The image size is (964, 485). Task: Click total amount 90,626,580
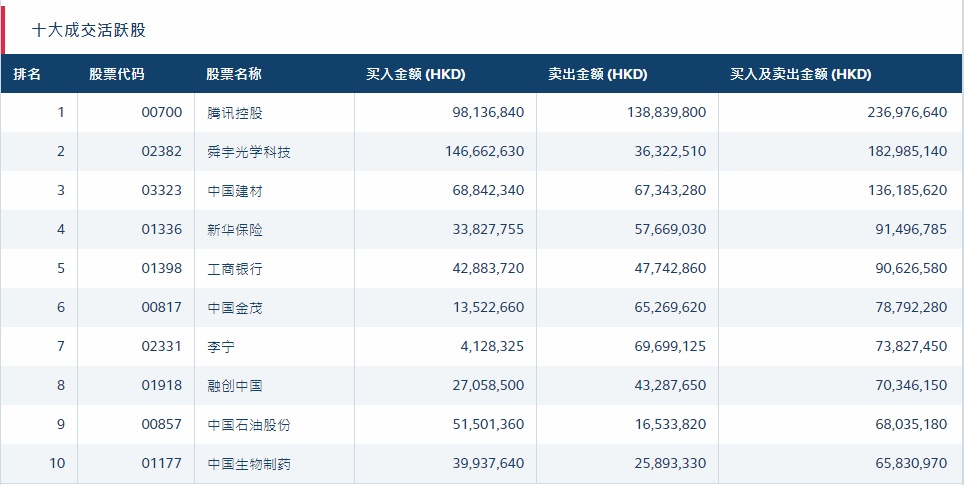911,269
